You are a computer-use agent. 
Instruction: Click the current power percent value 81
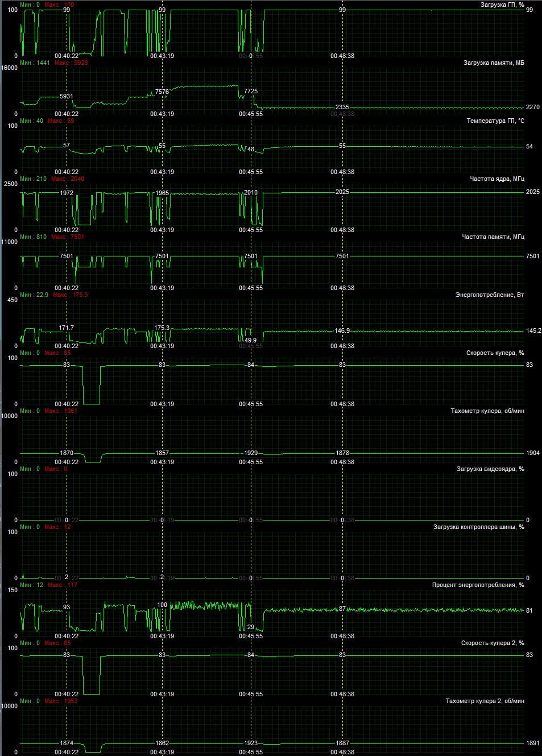[529, 610]
